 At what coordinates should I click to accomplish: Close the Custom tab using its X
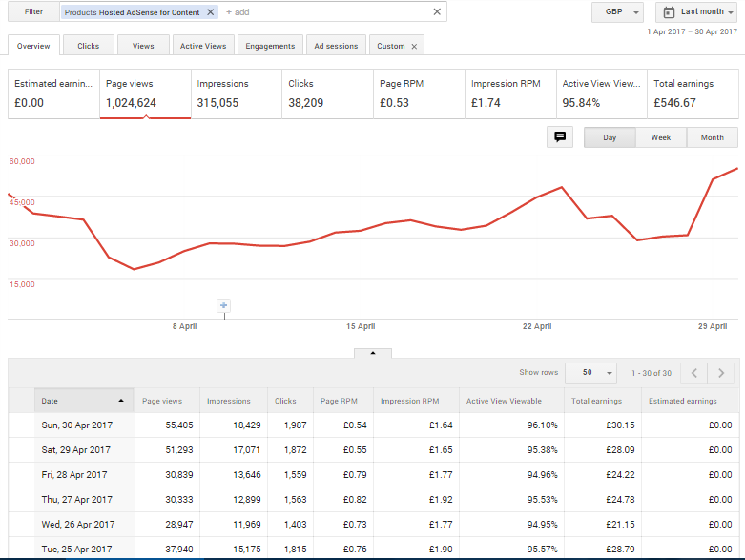[x=414, y=46]
